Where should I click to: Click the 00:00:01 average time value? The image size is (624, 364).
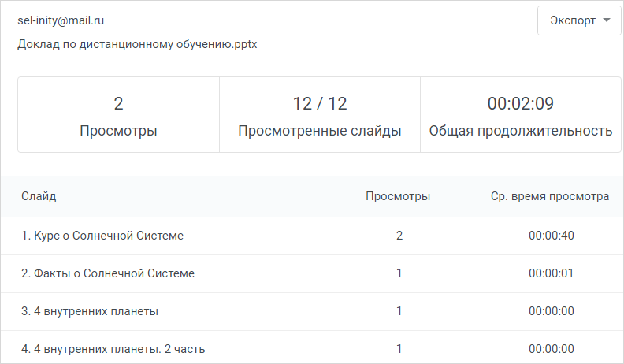[x=552, y=273]
